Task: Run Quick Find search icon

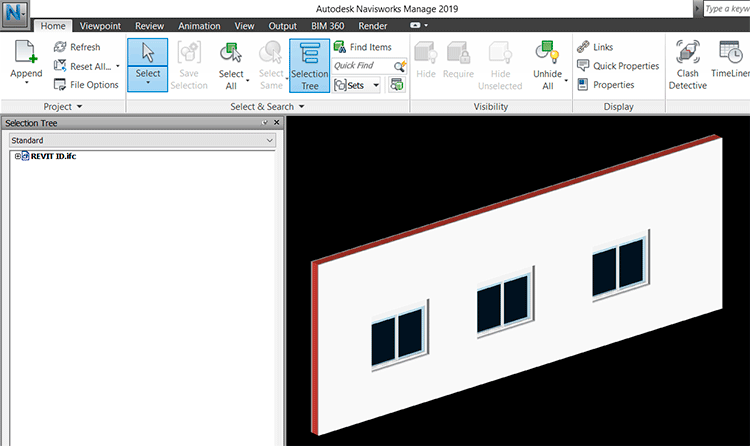Action: [x=400, y=66]
